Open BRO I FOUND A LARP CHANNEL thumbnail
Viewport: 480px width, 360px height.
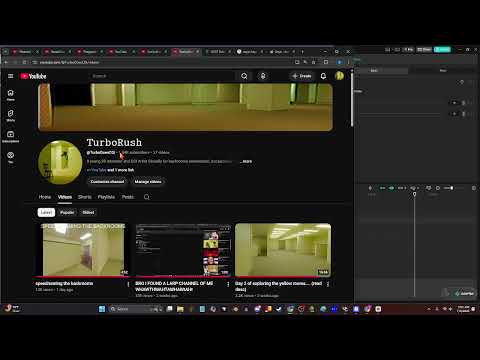point(183,250)
